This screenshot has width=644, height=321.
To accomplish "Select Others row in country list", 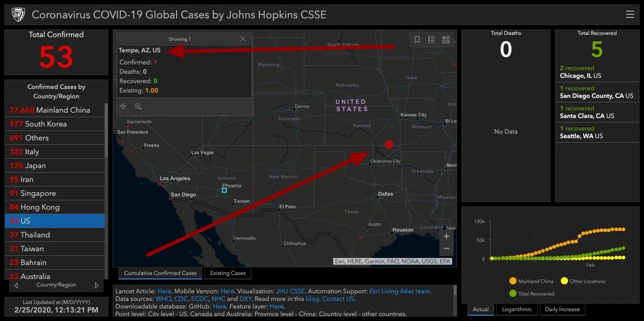I will [55, 138].
